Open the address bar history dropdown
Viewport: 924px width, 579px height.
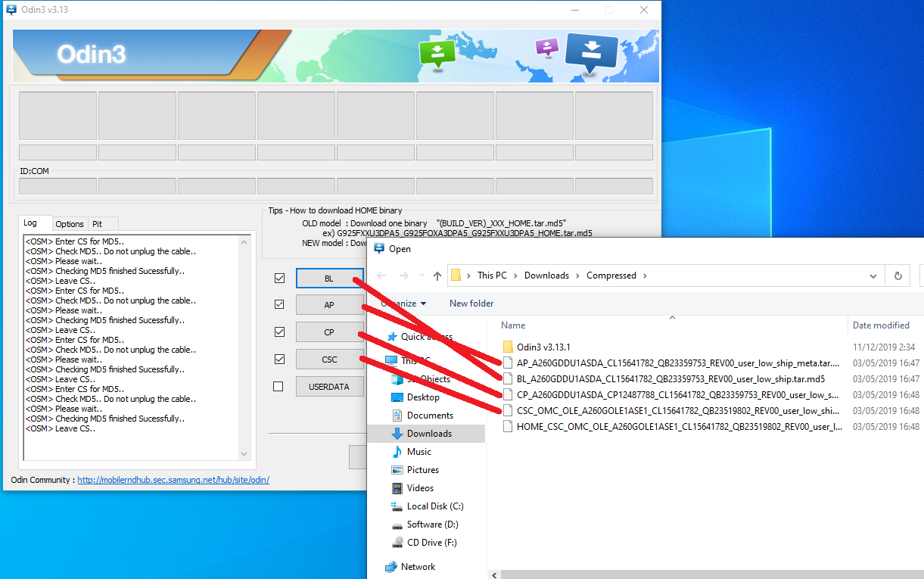[873, 275]
